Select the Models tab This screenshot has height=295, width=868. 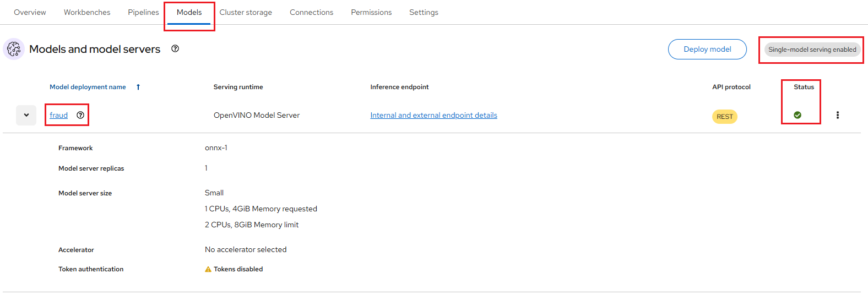coord(189,12)
